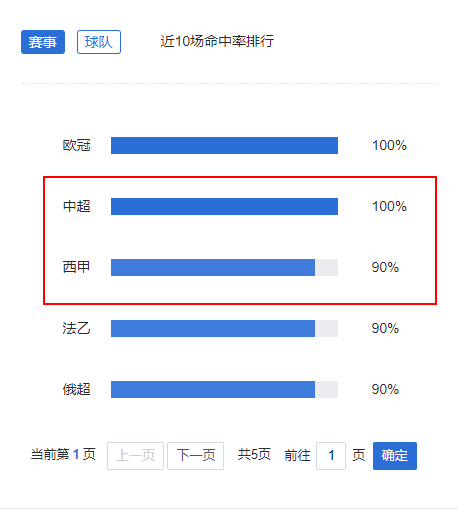This screenshot has width=458, height=509.
Task: Click the 欧冠 100% value
Action: (389, 145)
